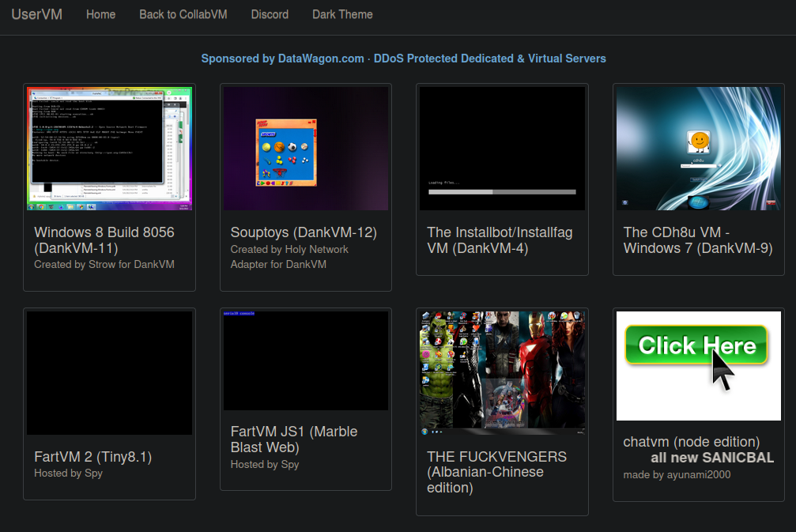Select Souptoys (DankVM-12) title text

(x=304, y=232)
